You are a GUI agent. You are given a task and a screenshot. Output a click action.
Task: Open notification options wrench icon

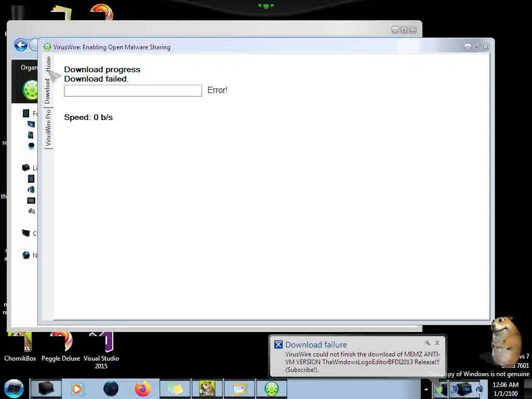[427, 343]
